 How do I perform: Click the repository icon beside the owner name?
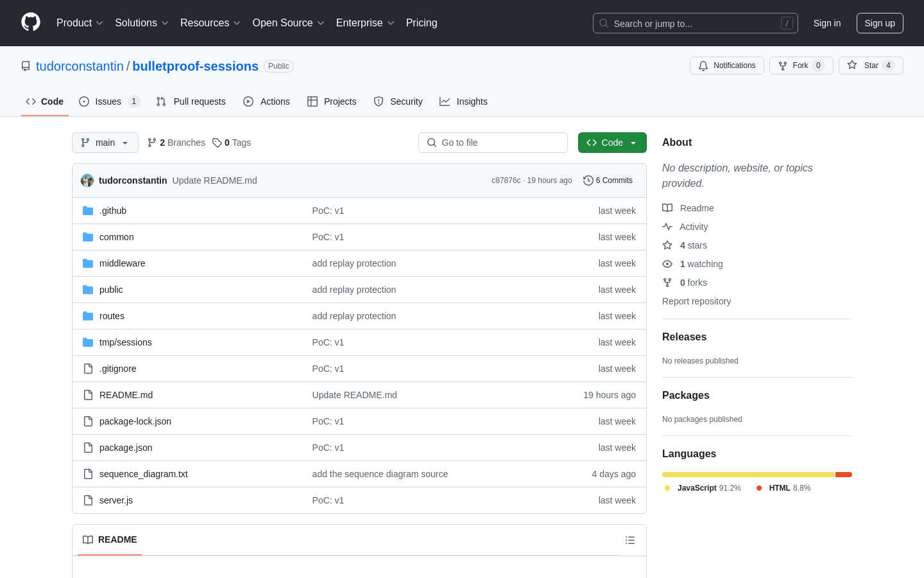[26, 66]
